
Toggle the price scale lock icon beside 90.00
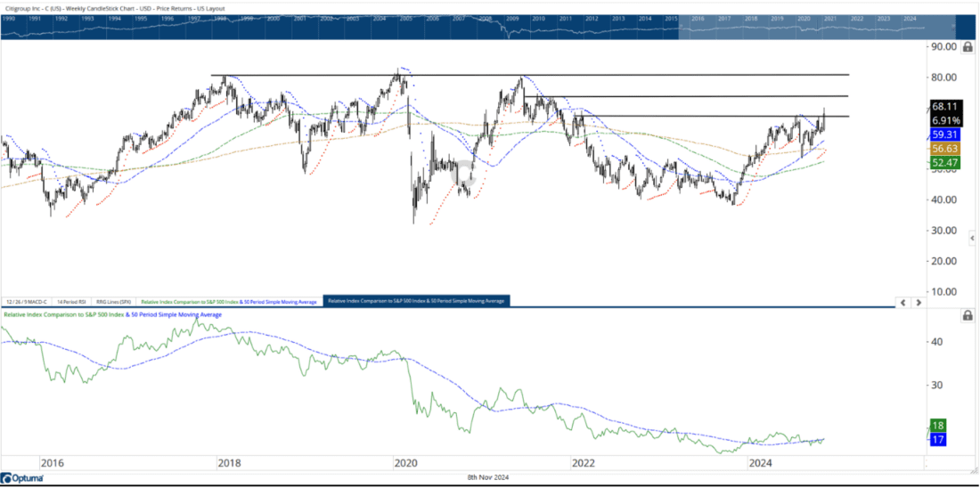pyautogui.click(x=968, y=47)
